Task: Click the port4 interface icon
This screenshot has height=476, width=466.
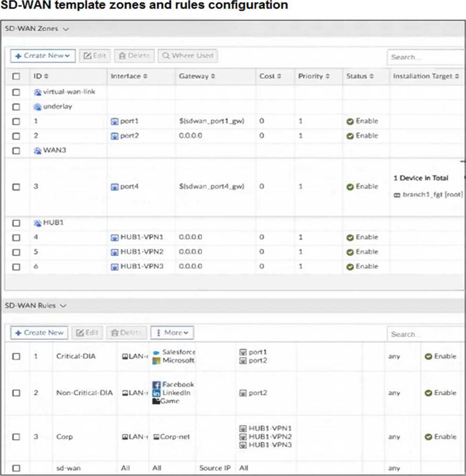Action: click(x=114, y=187)
